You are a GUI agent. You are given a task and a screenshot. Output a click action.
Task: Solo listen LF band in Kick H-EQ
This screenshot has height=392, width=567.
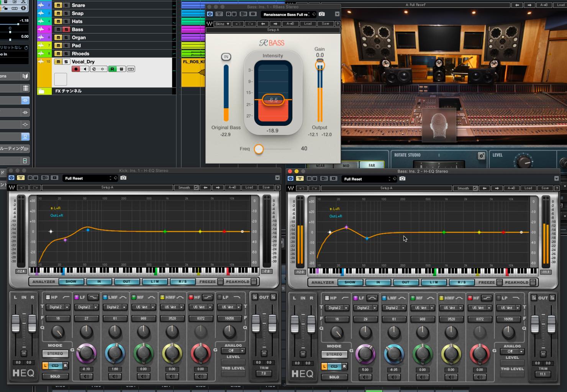click(x=86, y=376)
